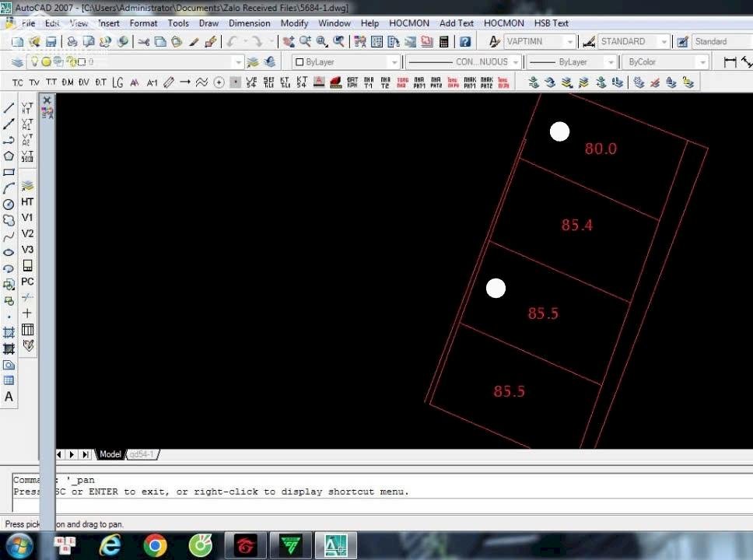Select the Circle draw tool
Image resolution: width=753 pixels, height=560 pixels.
tap(9, 204)
